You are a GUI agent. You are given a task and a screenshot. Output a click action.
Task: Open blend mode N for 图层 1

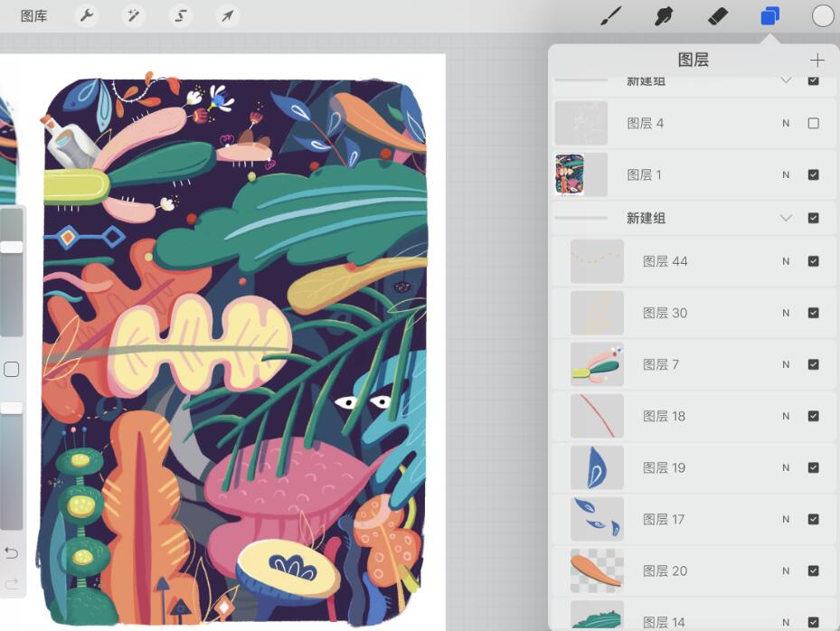point(786,174)
